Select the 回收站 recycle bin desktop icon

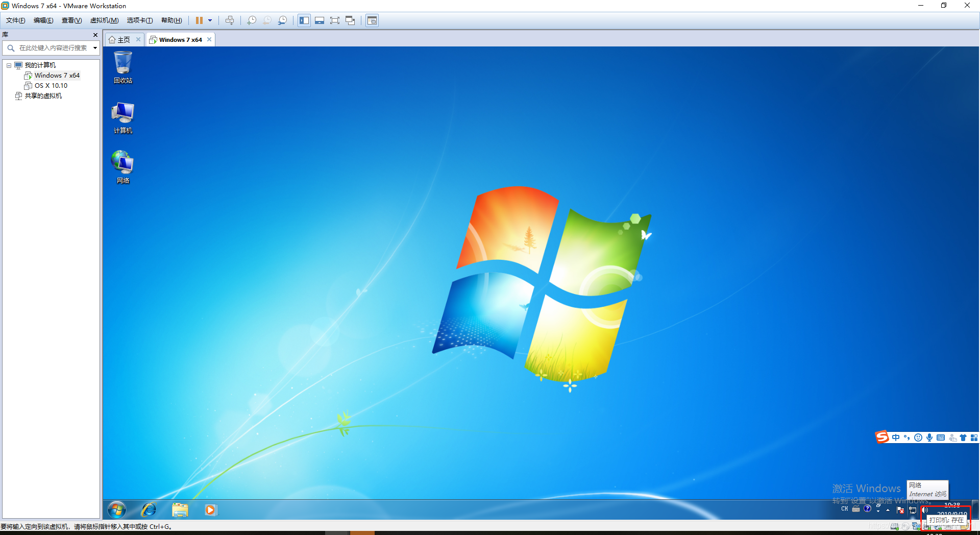click(123, 67)
